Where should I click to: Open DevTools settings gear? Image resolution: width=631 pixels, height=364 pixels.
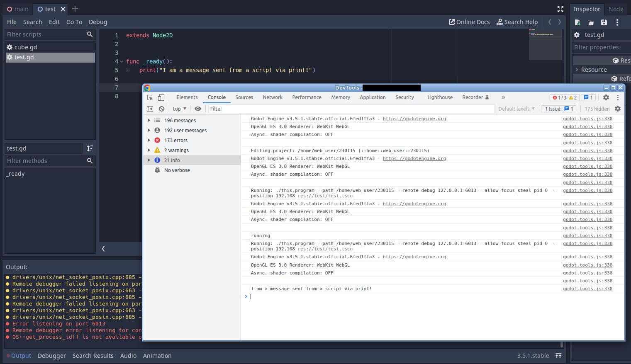pyautogui.click(x=606, y=97)
